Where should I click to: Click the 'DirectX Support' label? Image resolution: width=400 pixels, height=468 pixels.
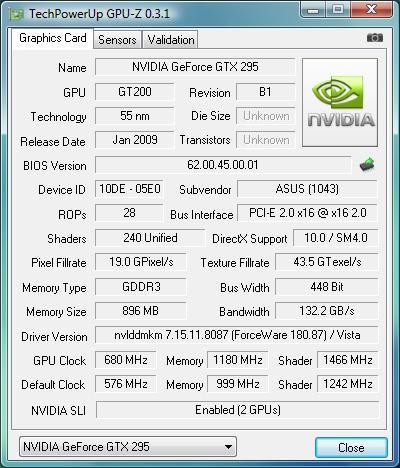tap(250, 239)
